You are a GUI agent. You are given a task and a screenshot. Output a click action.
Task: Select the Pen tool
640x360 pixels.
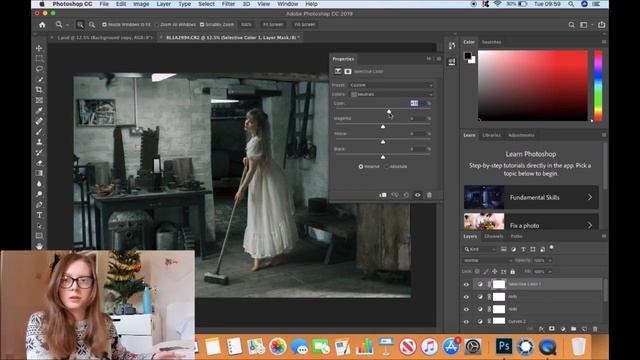(x=39, y=204)
